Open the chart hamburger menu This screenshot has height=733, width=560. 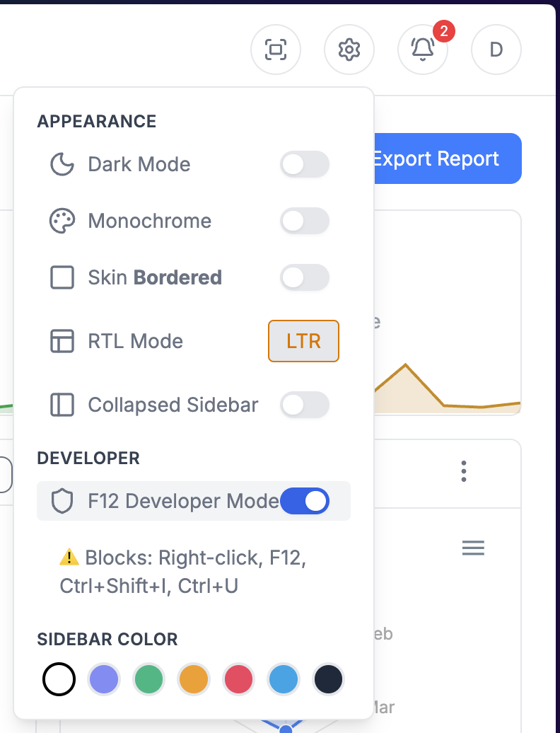473,548
